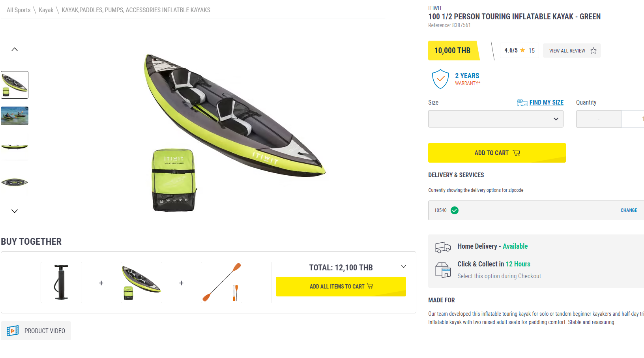
Task: Click the Add All Items to Cart button
Action: click(341, 287)
